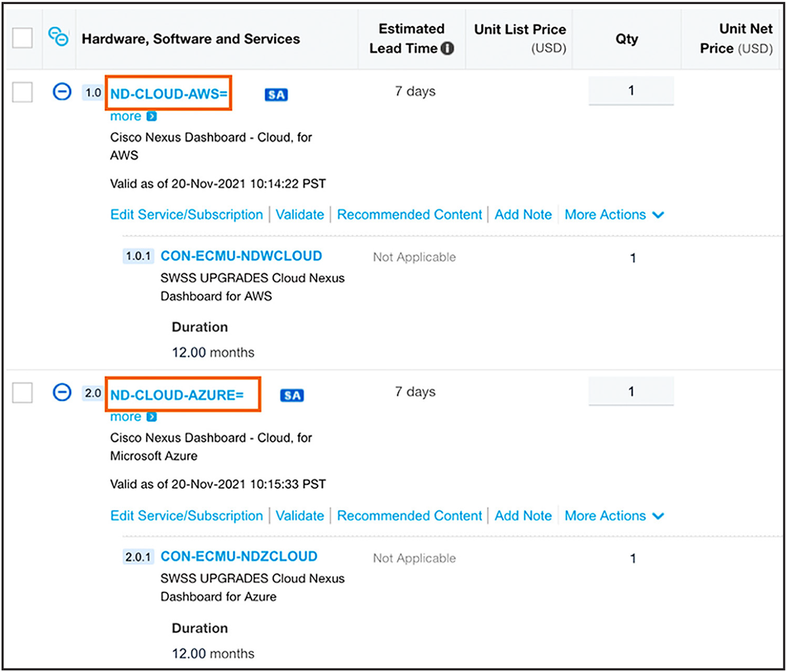This screenshot has height=672, width=787.
Task: Click Validate under the Azure line item
Action: (300, 515)
